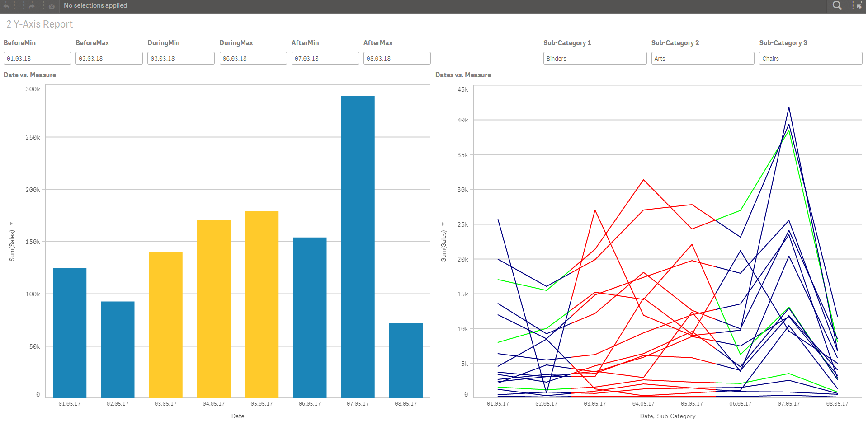The width and height of the screenshot is (868, 425).
Task: Click the '2 Y-Axis Report' sheet title
Action: (x=40, y=24)
